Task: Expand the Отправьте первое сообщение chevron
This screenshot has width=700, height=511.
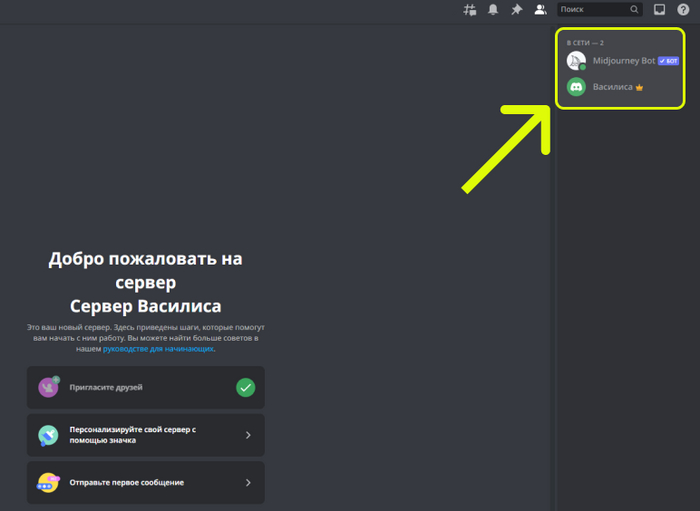Action: (x=247, y=483)
